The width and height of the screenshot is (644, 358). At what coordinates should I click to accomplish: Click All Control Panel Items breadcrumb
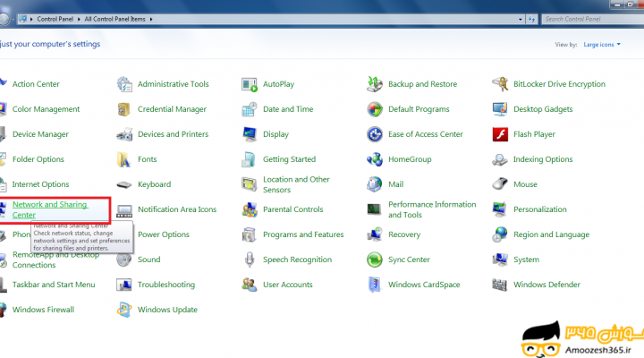pyautogui.click(x=114, y=19)
